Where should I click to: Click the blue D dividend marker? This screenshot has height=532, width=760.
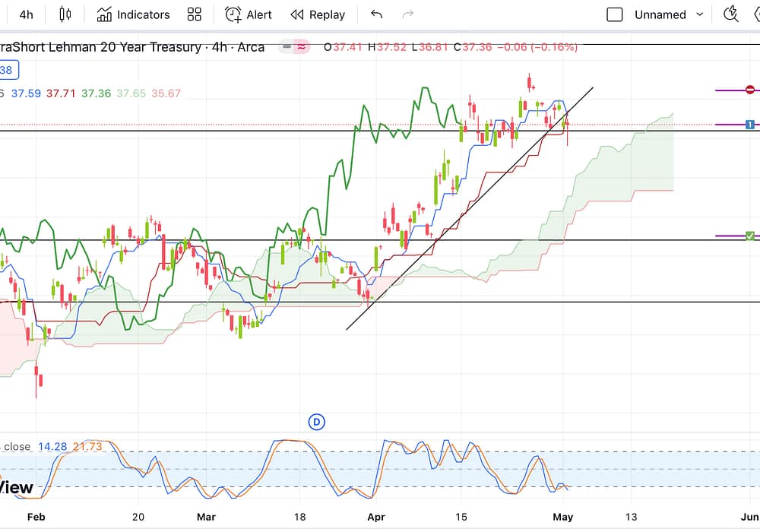tap(317, 422)
